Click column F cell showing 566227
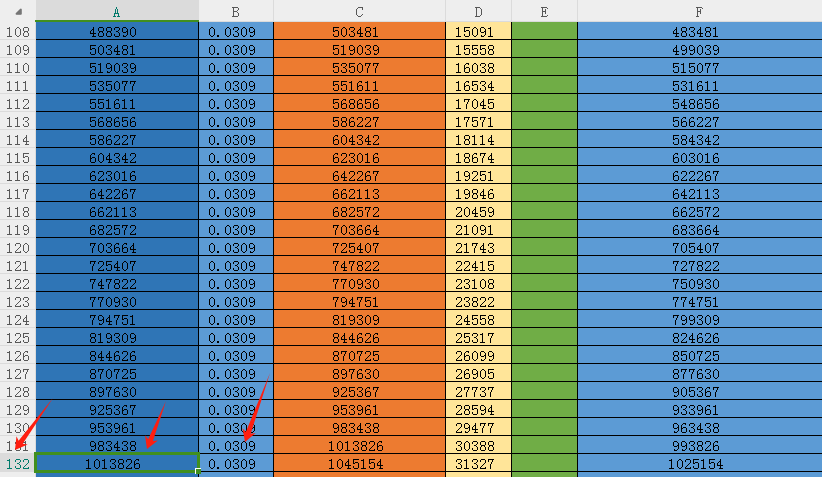Viewport: 822px width, 477px height. pos(699,122)
